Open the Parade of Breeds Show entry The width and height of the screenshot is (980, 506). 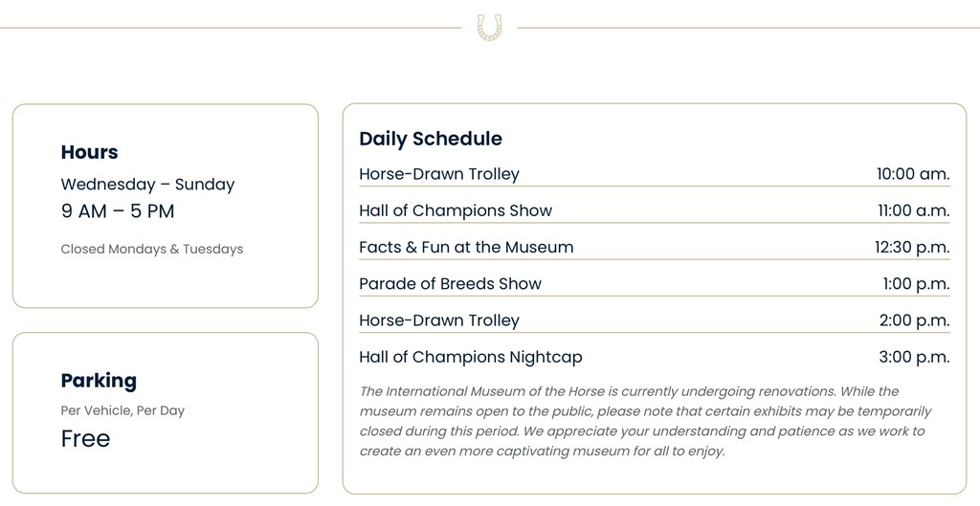coord(450,284)
